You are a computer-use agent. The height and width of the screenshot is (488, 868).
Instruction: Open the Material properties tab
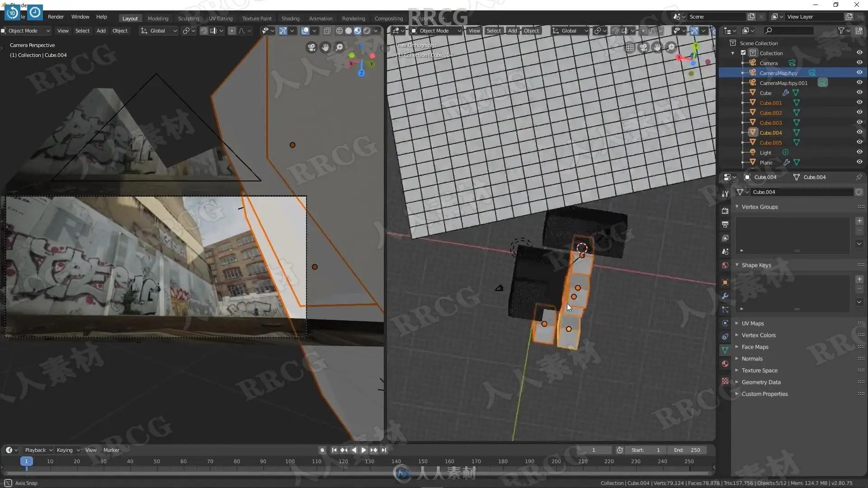(725, 364)
